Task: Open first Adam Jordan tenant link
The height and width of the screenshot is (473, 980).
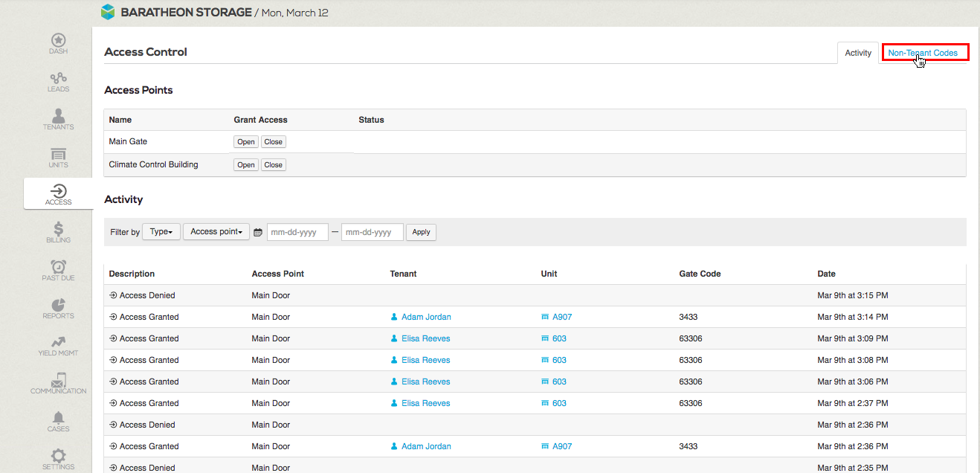Action: click(x=425, y=317)
